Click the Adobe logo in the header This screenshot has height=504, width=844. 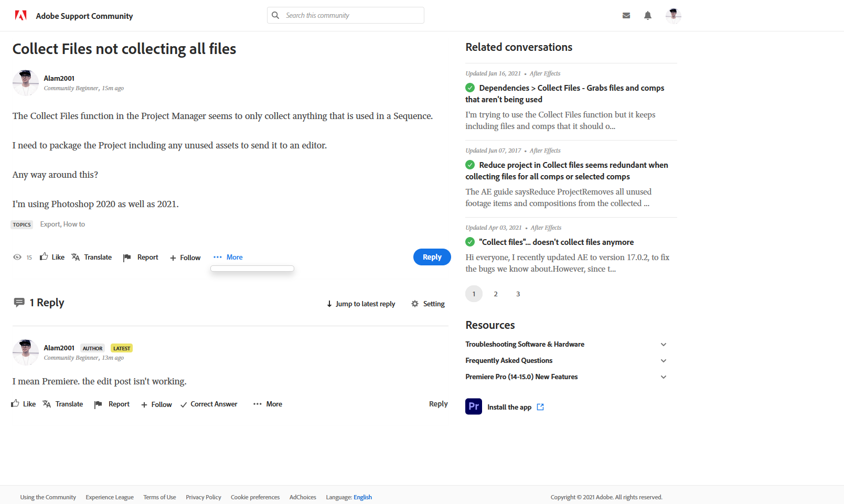pyautogui.click(x=20, y=15)
